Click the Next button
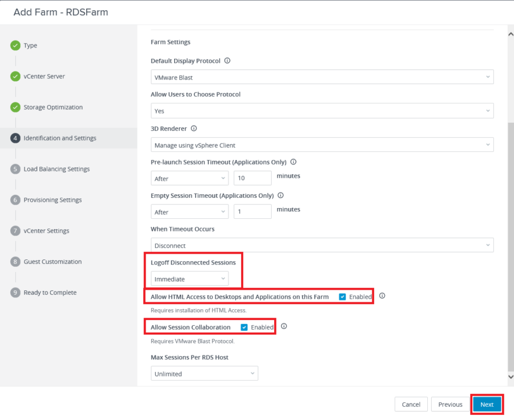514x420 pixels. pos(487,404)
